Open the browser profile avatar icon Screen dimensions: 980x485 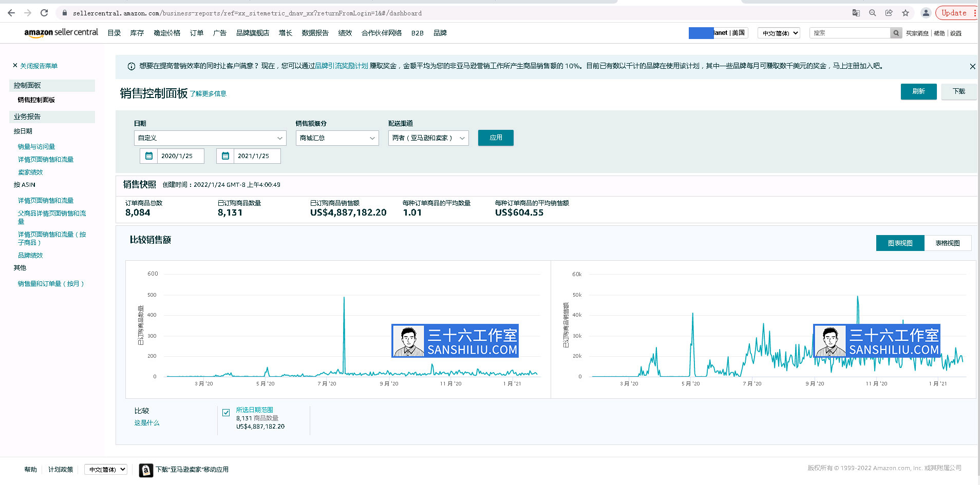tap(926, 13)
